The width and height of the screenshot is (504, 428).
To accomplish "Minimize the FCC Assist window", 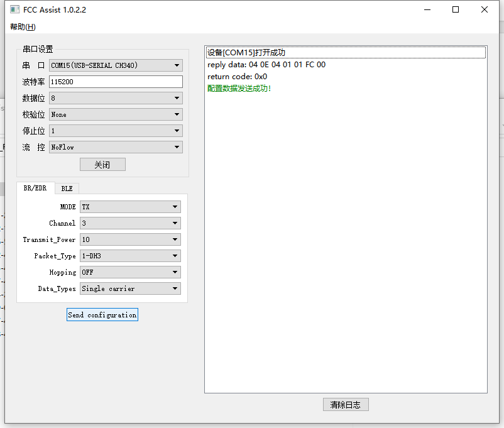I will coord(427,9).
